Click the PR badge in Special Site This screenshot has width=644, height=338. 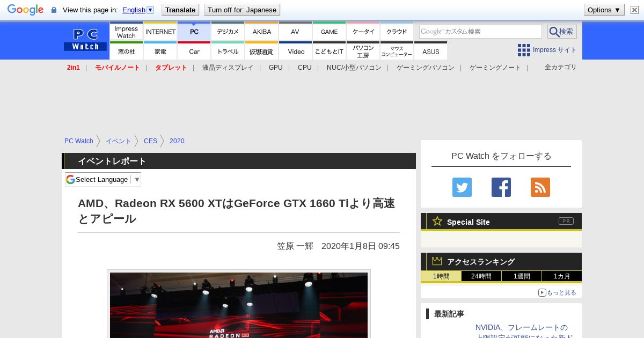point(566,221)
